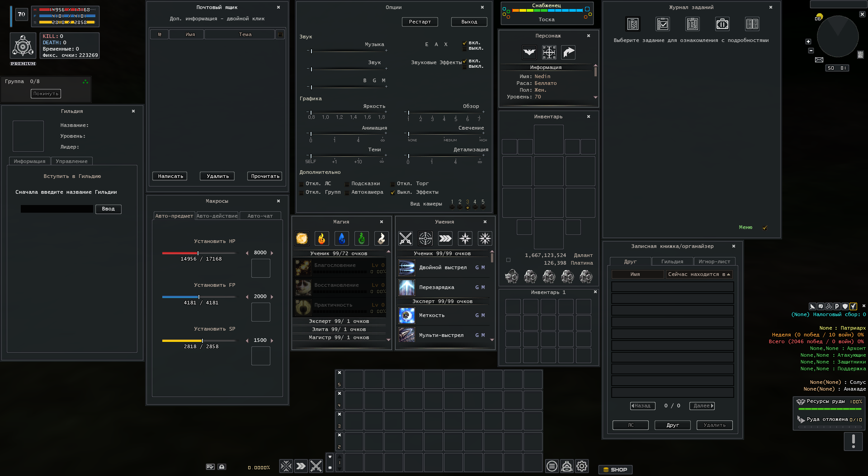Uncheck the Выкл. Эффекты checkbox

tap(392, 193)
